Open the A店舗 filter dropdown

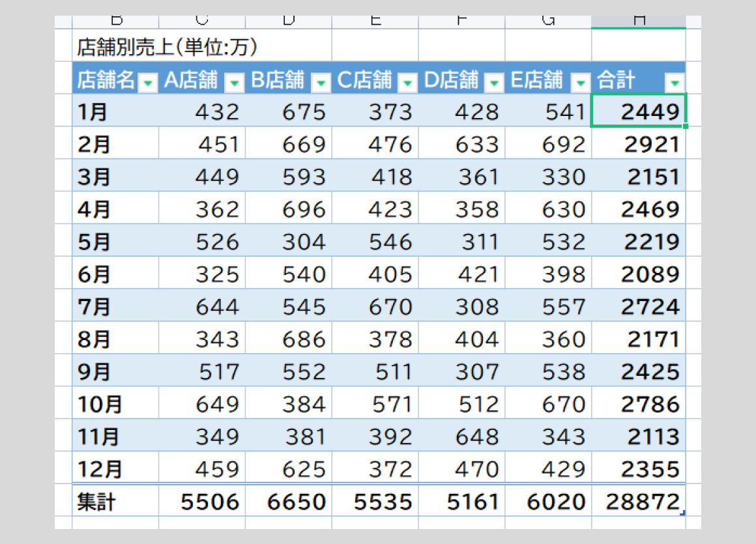235,83
